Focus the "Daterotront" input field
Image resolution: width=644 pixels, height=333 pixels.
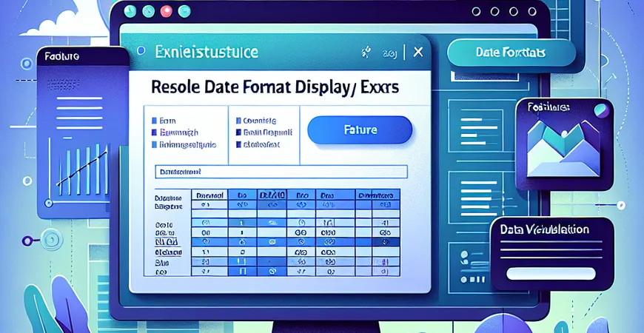[281, 172]
